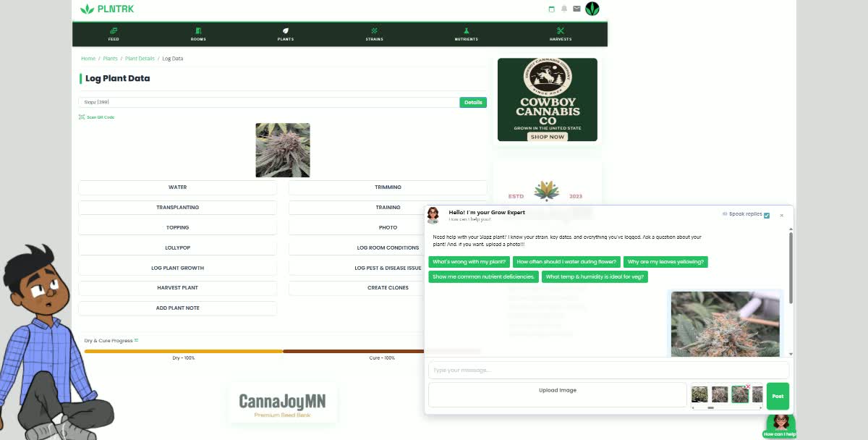This screenshot has height=440, width=868.
Task: Expand the Dry & Cure Progress section
Action: pos(136,340)
